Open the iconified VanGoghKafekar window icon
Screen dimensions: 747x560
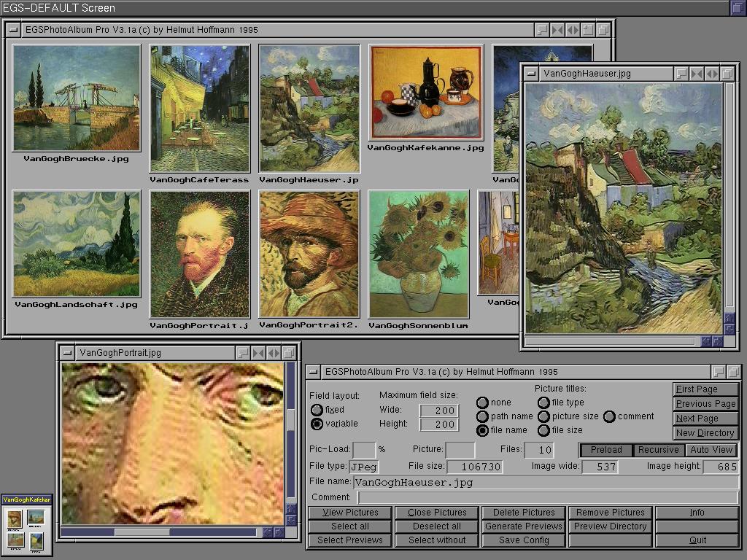pos(27,526)
